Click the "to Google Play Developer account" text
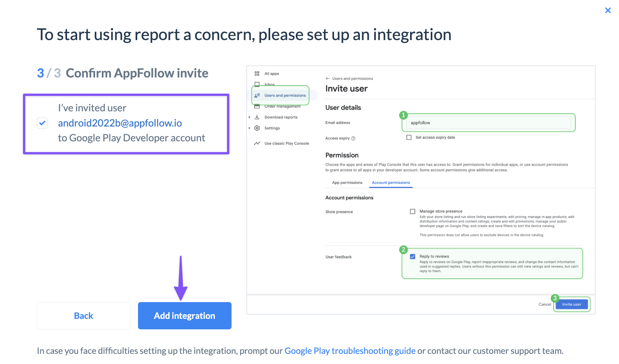619x364 pixels. (x=132, y=138)
